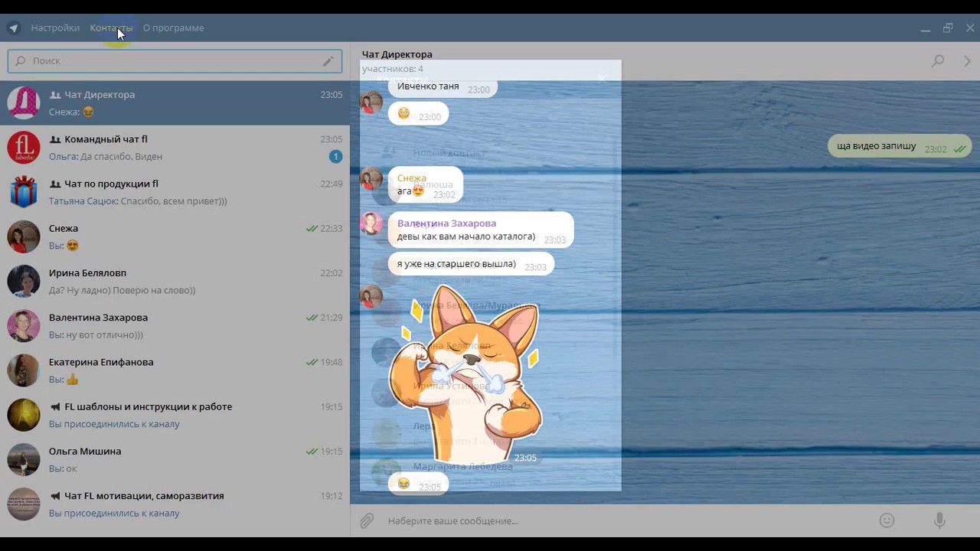Open the emoji picker smiley icon

click(887, 520)
